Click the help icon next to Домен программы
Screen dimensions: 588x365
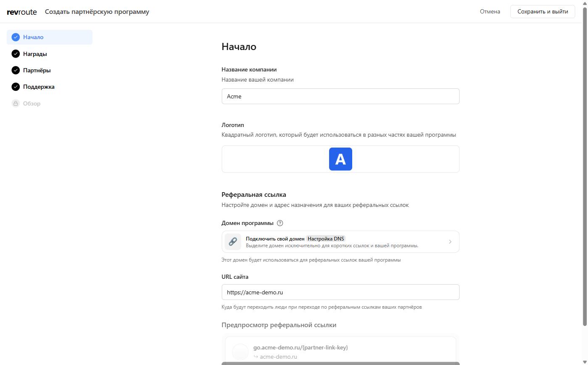280,223
